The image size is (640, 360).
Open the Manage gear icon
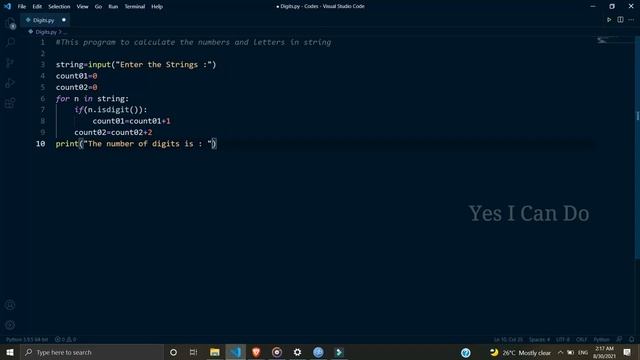10,325
